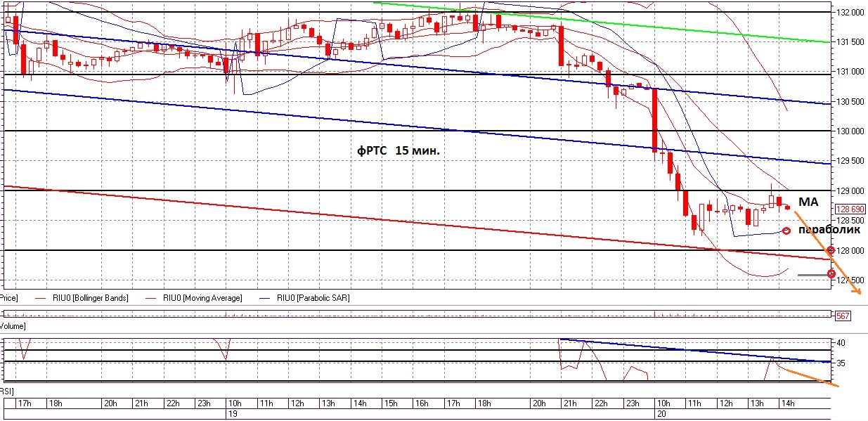Click the 16h time axis label

pos(421,403)
